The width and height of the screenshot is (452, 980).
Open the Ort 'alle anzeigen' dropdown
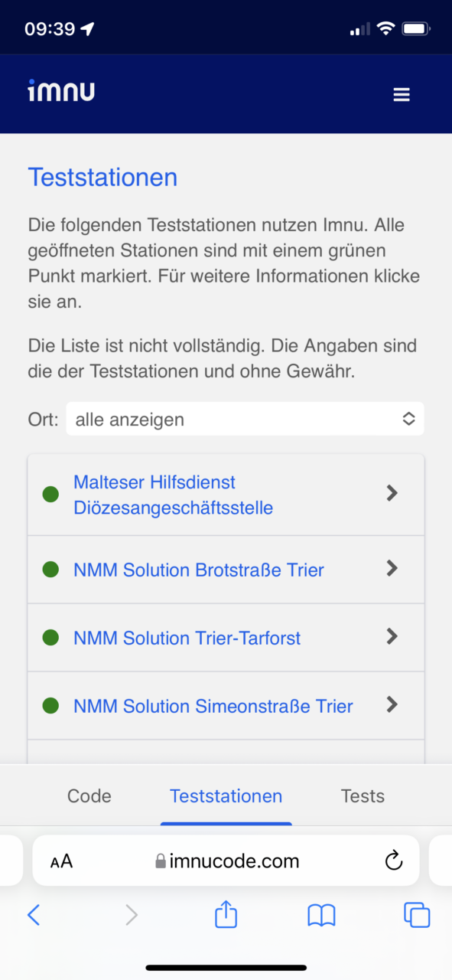(x=245, y=420)
